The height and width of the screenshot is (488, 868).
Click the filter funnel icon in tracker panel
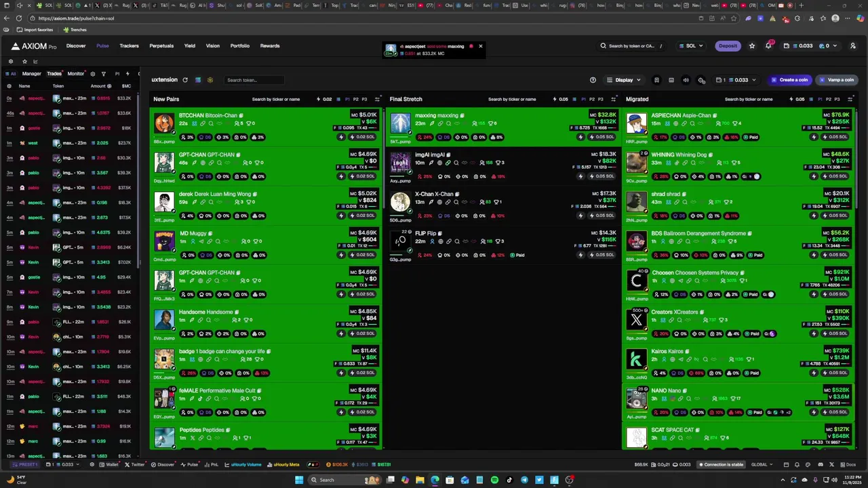(x=103, y=74)
